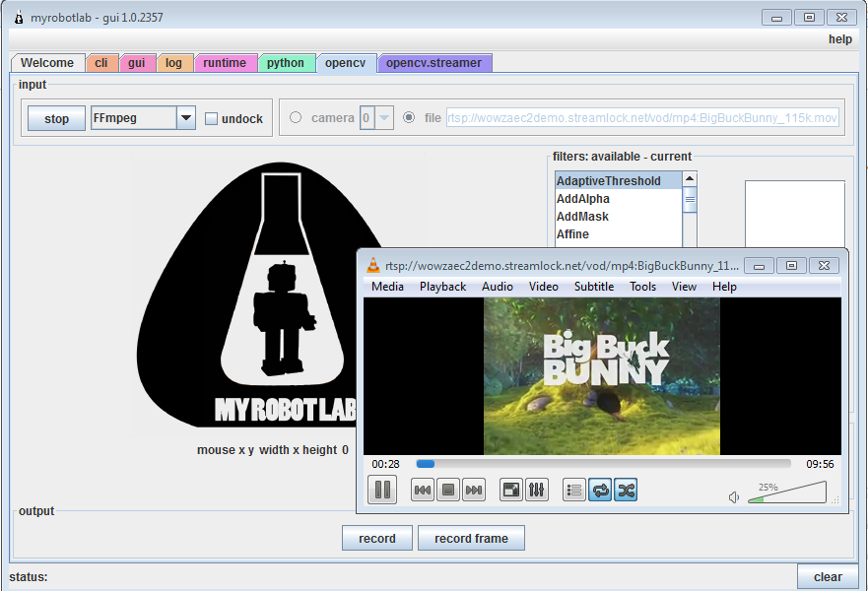Image resolution: width=868 pixels, height=591 pixels.
Task: Click the rtsp file URL field
Action: [642, 118]
